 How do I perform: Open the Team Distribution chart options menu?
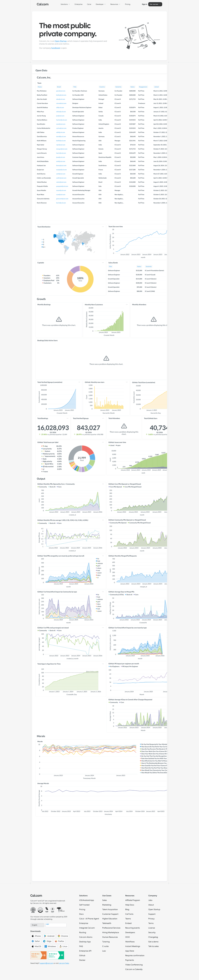(x=103, y=227)
